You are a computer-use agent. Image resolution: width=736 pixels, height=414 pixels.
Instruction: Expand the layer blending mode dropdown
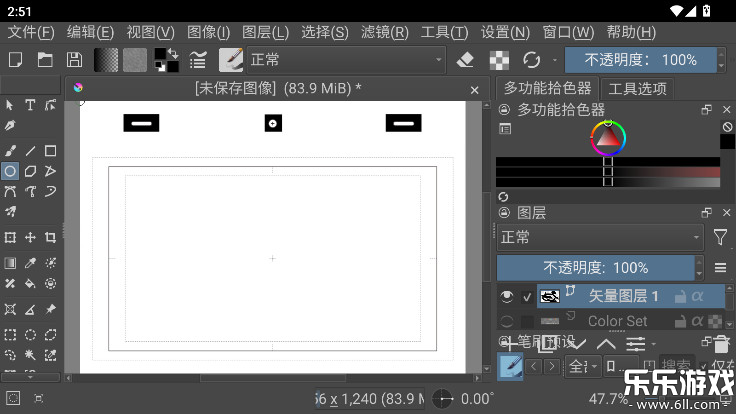pyautogui.click(x=600, y=237)
